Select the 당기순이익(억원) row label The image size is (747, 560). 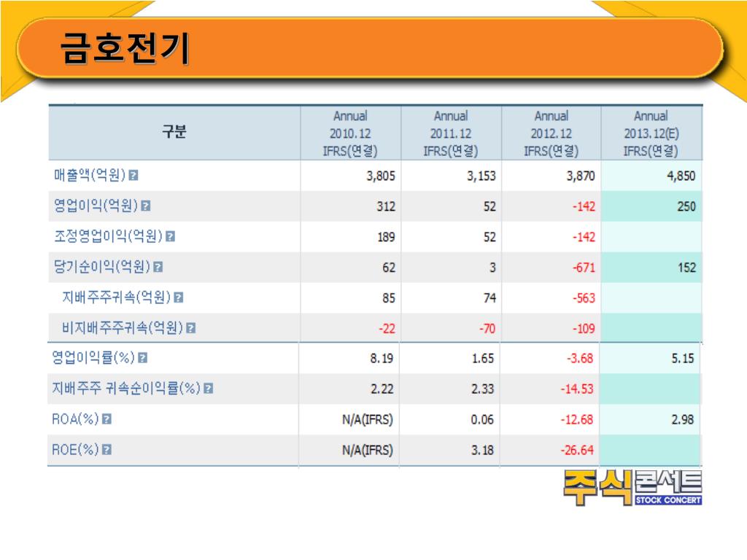coord(102,267)
